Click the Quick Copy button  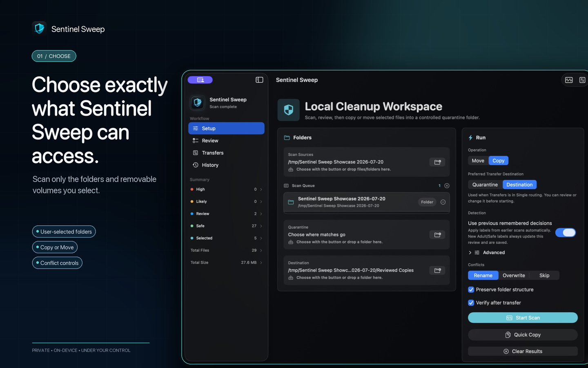[x=523, y=335]
